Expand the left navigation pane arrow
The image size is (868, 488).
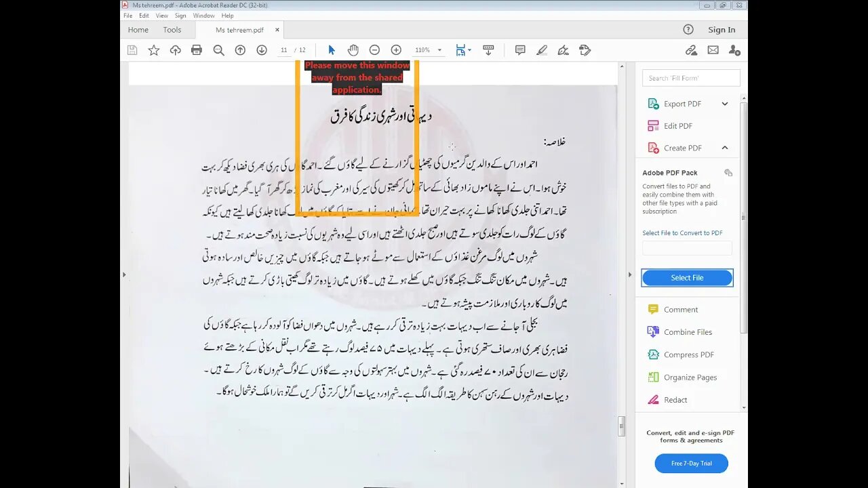tap(123, 274)
